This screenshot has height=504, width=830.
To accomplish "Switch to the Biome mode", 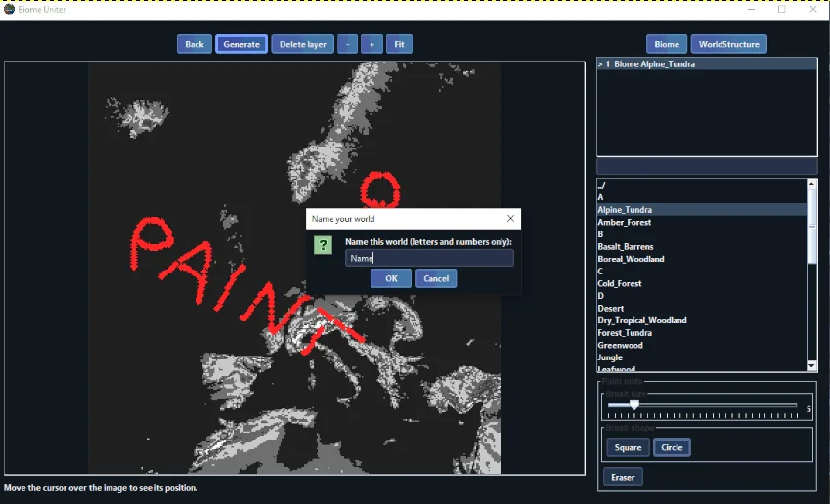I will click(x=667, y=44).
